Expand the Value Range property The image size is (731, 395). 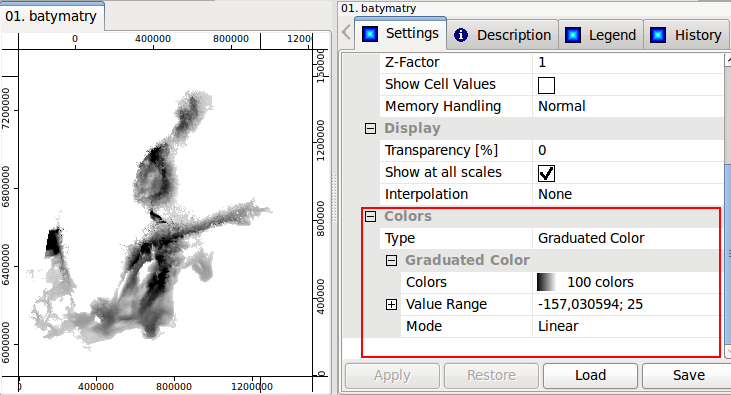coord(391,305)
